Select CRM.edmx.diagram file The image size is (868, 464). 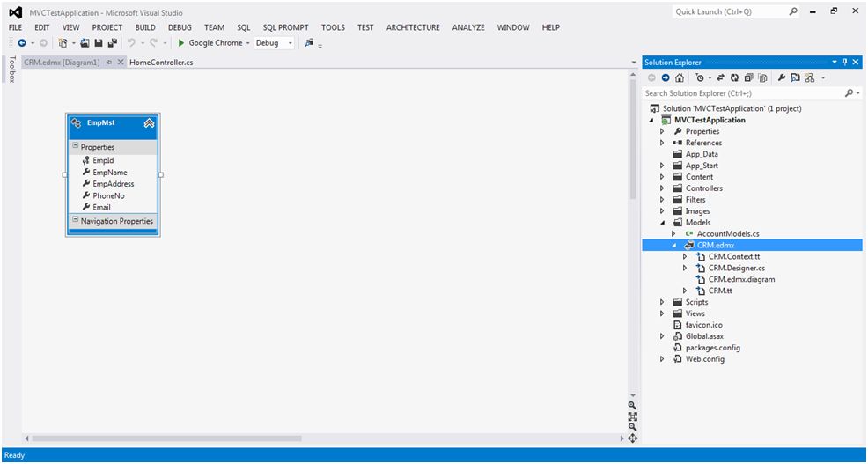click(741, 279)
